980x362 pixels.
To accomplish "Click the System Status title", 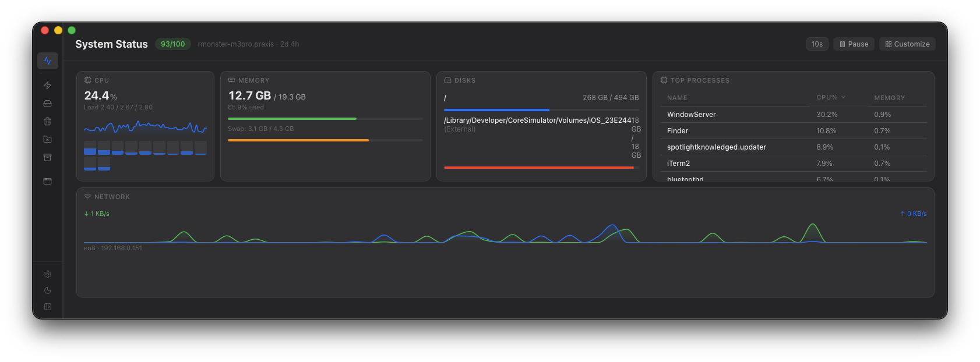I will (111, 44).
